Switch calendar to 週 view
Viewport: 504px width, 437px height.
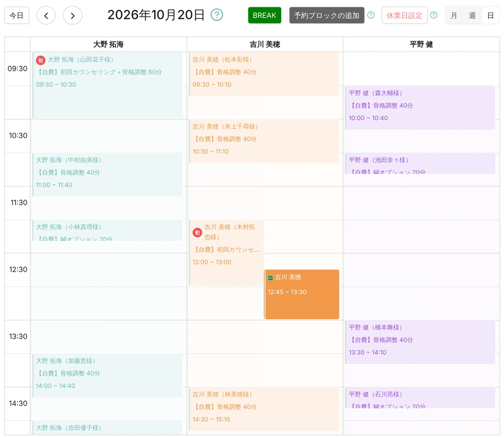(472, 16)
